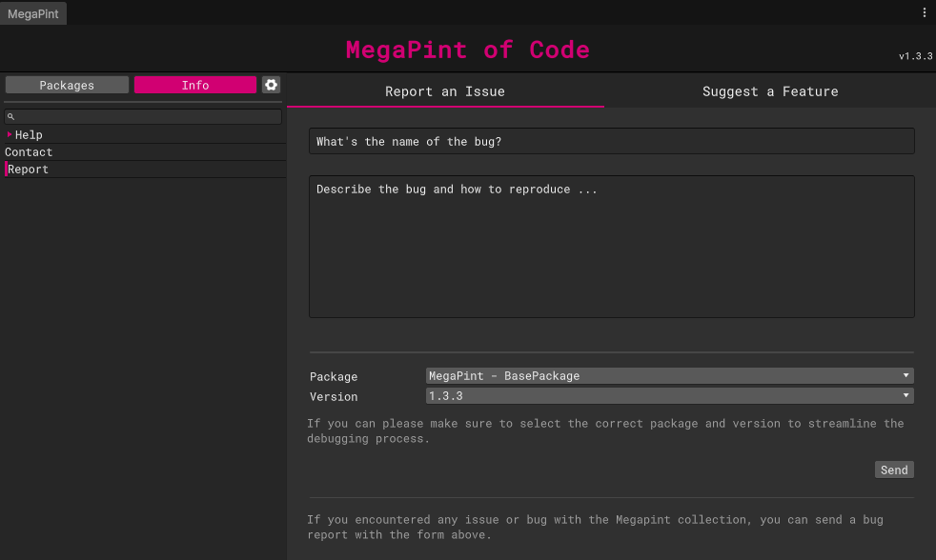Click the v1.3.3 version label in header
The width and height of the screenshot is (936, 560).
[915, 56]
